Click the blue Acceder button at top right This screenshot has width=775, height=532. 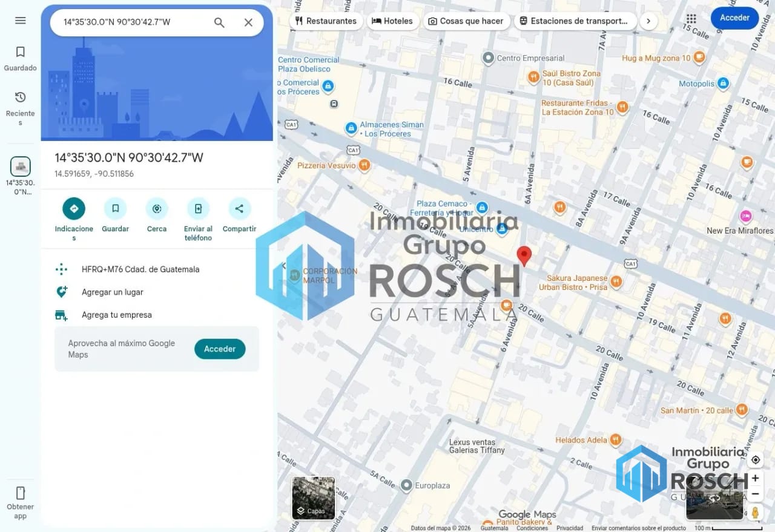pos(734,18)
